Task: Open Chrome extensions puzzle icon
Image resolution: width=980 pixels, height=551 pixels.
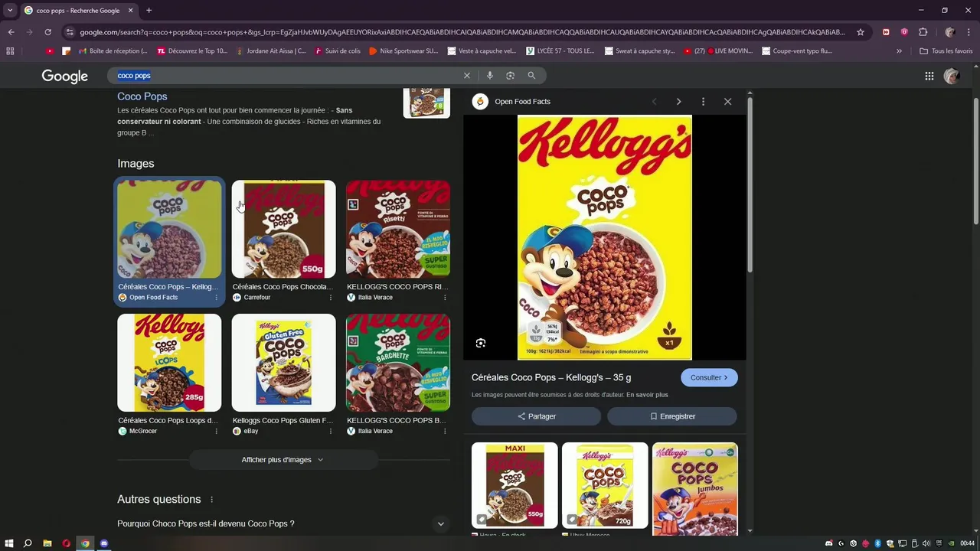Action: (x=923, y=32)
